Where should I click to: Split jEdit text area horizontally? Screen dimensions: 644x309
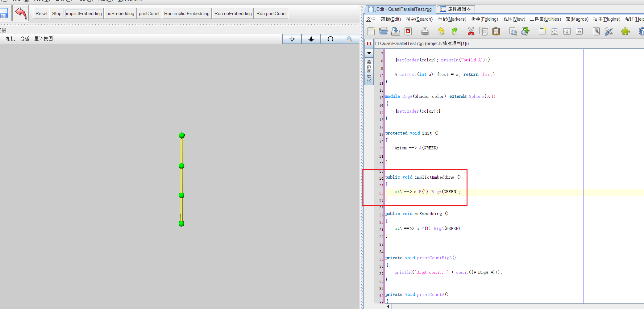(x=567, y=31)
